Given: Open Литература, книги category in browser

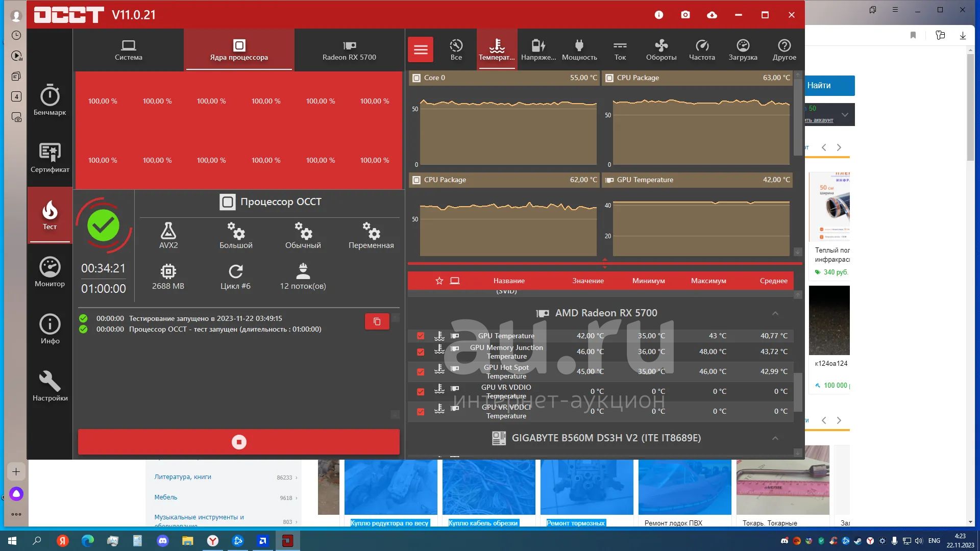Looking at the screenshot, I should [183, 477].
